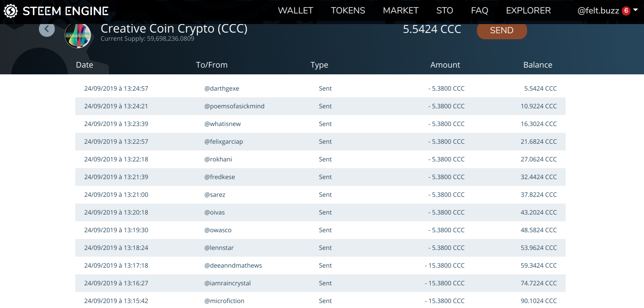Select the @rokhani recipient

218,159
